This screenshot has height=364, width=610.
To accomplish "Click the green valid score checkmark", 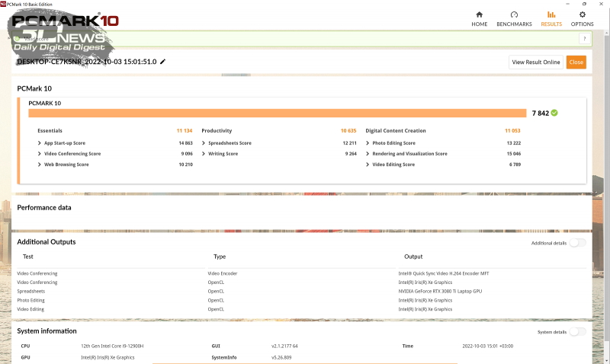I will pyautogui.click(x=554, y=113).
